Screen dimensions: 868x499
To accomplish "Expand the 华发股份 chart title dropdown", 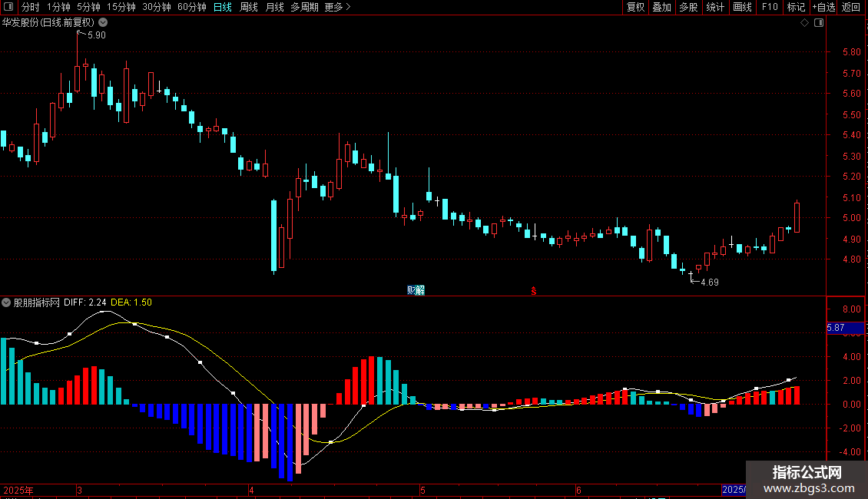I will (103, 23).
